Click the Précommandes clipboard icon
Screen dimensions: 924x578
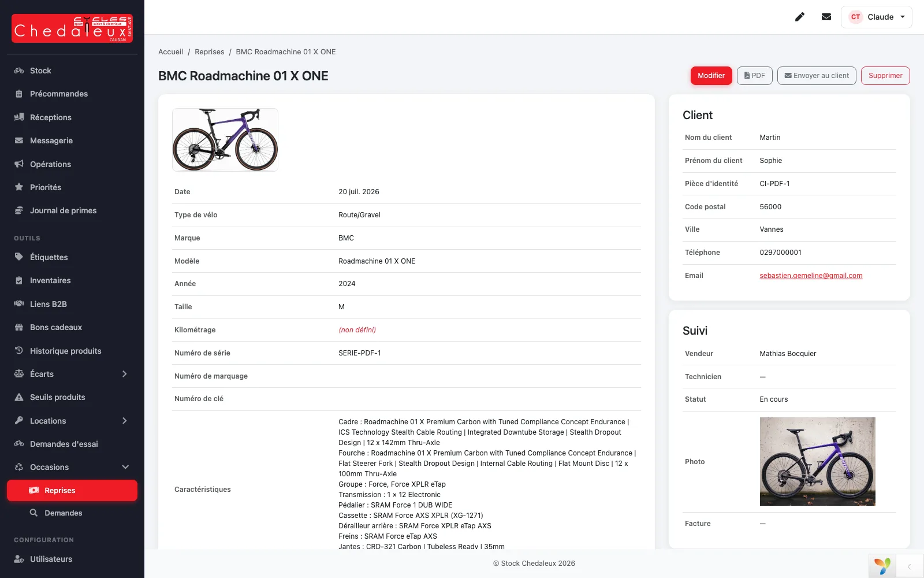(19, 94)
